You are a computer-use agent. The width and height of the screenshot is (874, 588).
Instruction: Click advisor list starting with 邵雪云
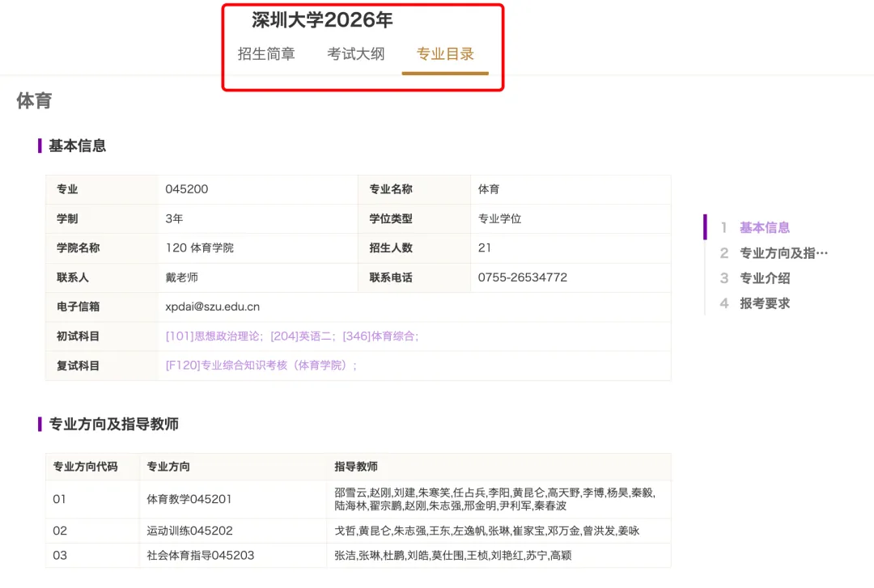(x=495, y=499)
